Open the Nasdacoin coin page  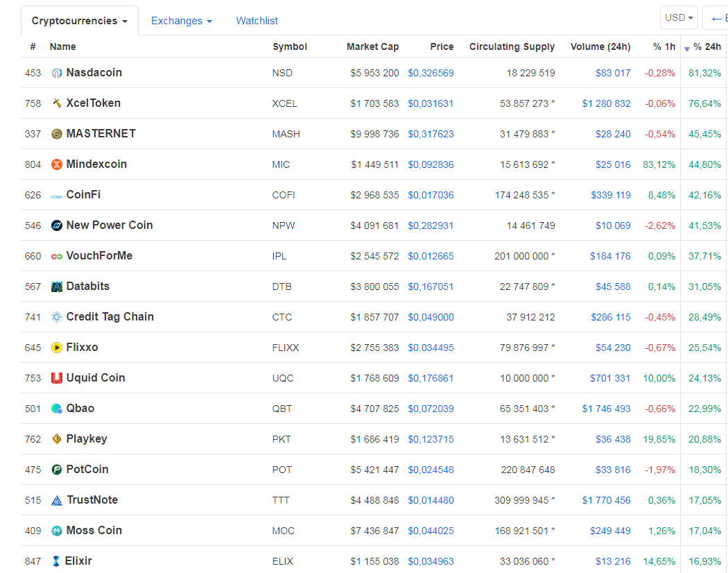coord(94,73)
